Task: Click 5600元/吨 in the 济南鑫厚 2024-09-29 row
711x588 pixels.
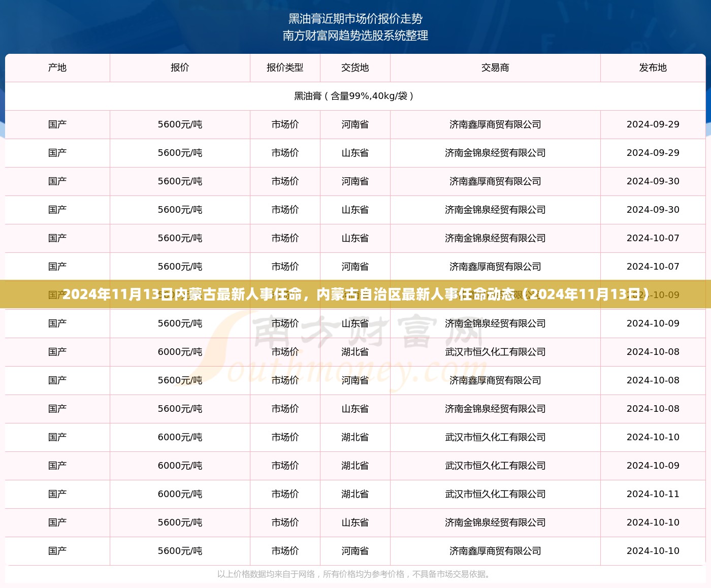Action: (180, 124)
